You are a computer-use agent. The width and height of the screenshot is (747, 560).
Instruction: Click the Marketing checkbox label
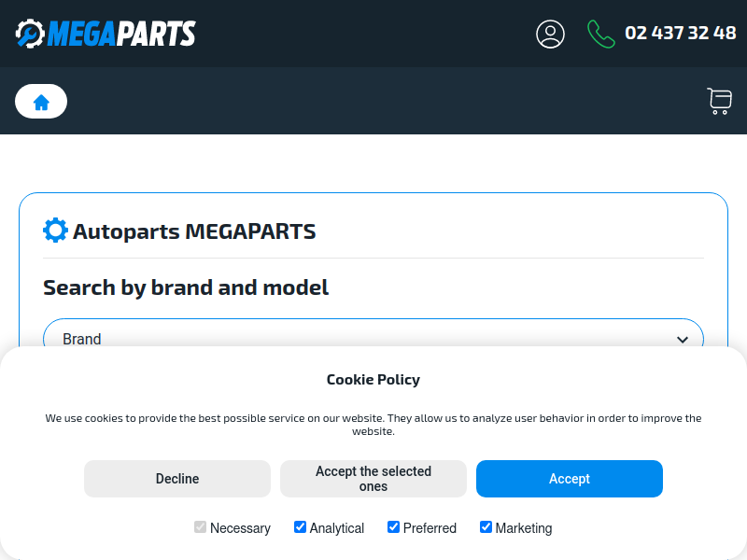524,528
